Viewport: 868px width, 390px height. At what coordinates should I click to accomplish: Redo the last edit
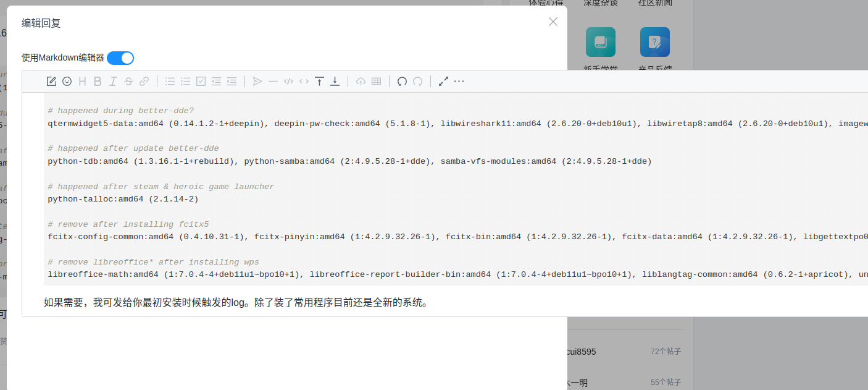(x=417, y=81)
